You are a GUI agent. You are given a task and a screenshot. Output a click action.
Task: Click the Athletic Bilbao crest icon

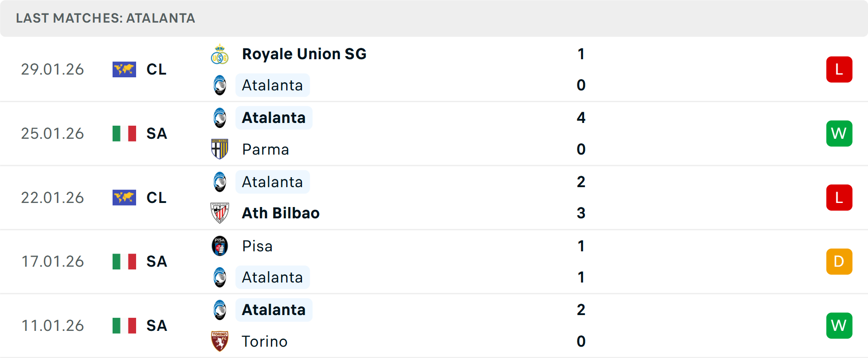[220, 213]
